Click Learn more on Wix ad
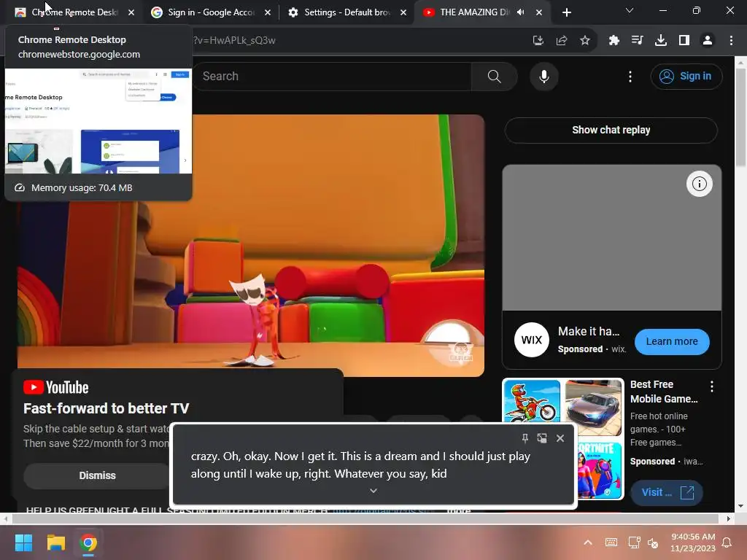 click(x=672, y=341)
